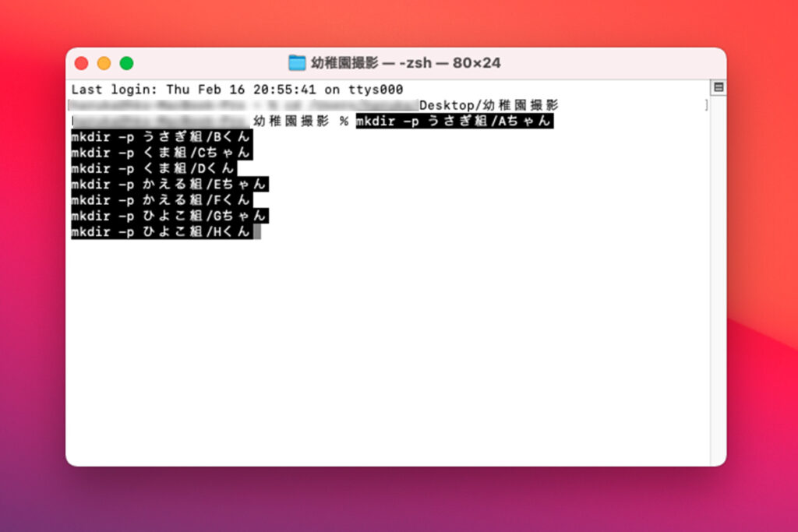
Task: Click the 'Desktop/幼稚園撮影' path text
Action: coord(489,105)
